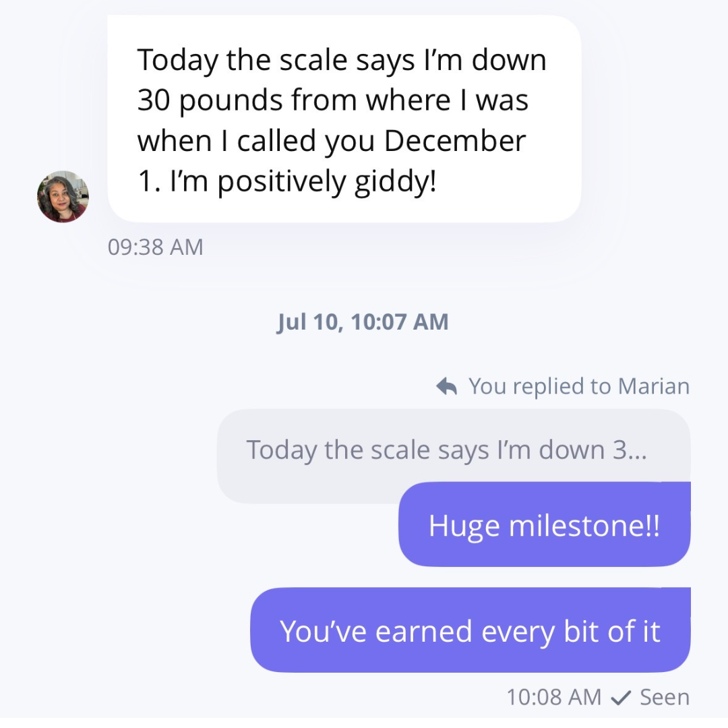
Task: Open Marian's profile picture avatar
Action: pos(63,196)
